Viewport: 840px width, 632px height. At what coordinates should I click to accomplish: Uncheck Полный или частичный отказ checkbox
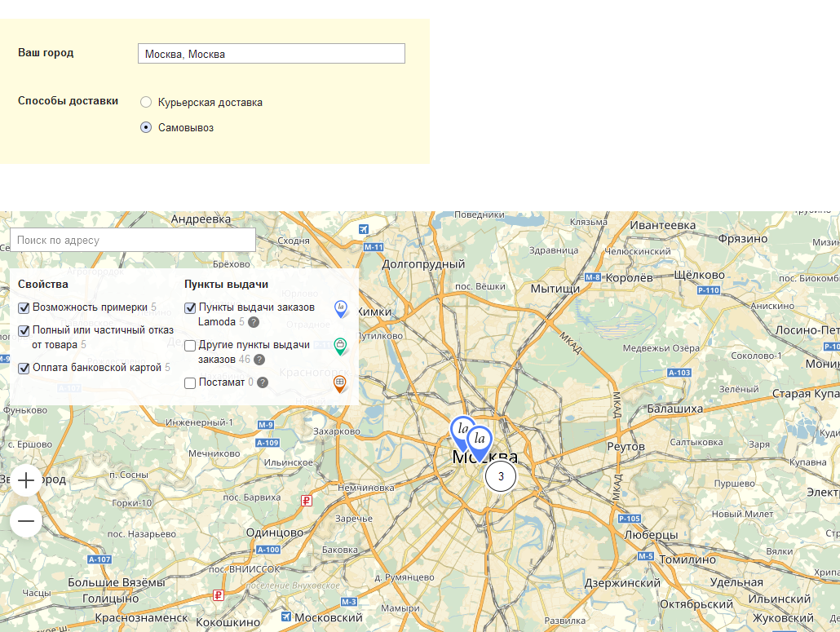[24, 331]
